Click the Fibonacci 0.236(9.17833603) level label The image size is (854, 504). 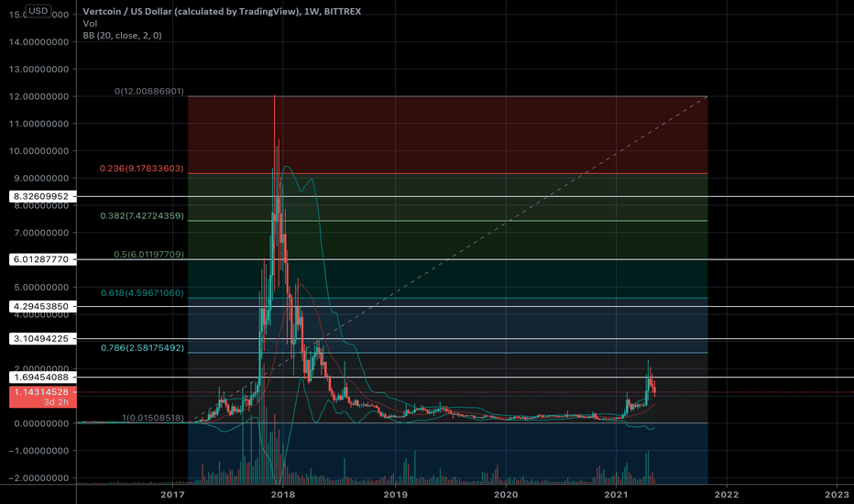pyautogui.click(x=142, y=169)
